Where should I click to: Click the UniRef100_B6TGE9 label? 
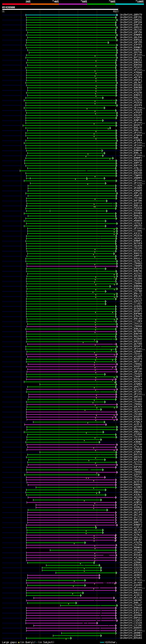(131, 244)
